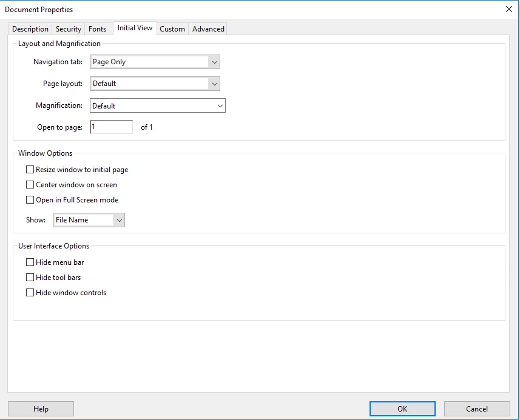This screenshot has width=520, height=420.
Task: Click the Cancel button
Action: 477,409
